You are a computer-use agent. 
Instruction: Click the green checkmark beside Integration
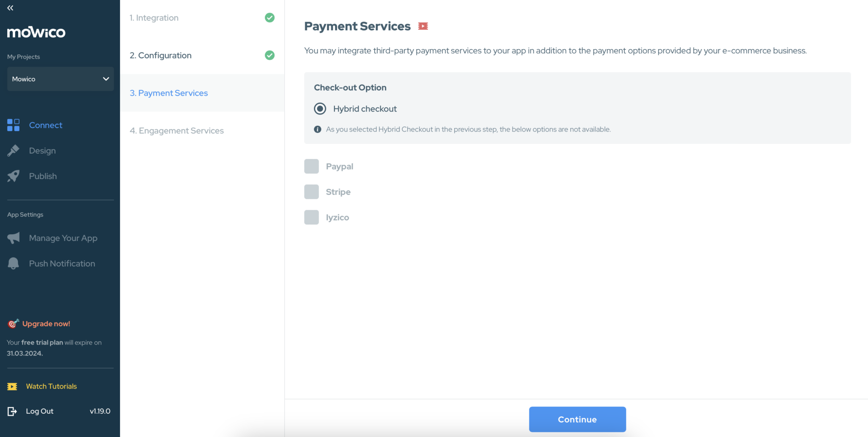pyautogui.click(x=270, y=17)
